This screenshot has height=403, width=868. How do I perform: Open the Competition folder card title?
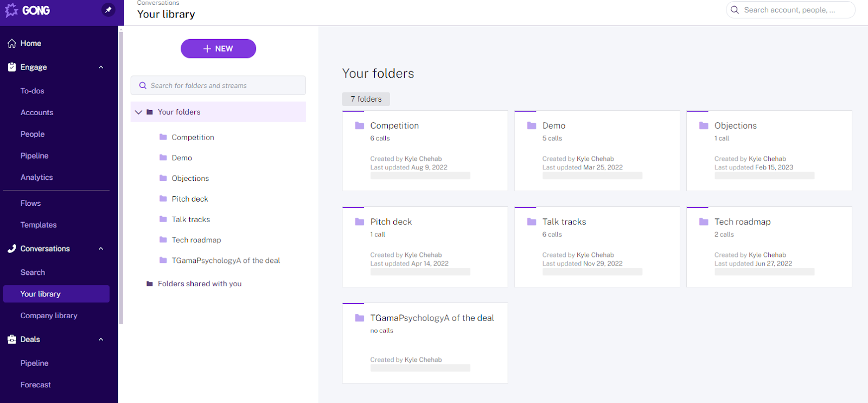coord(394,125)
